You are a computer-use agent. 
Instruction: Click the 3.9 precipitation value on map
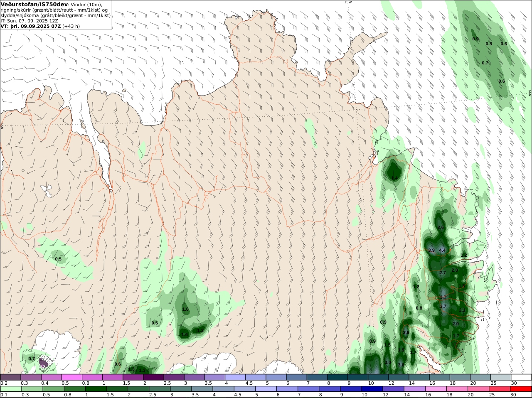coord(431,251)
